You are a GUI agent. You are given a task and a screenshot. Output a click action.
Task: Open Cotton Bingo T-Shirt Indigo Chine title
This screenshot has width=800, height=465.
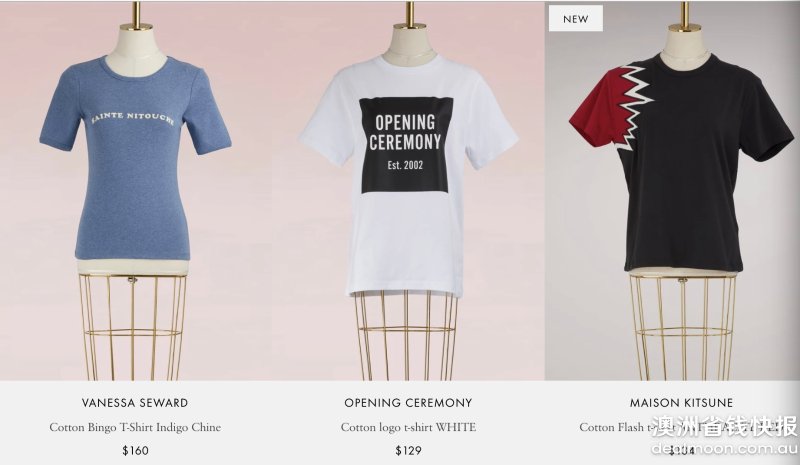point(135,427)
